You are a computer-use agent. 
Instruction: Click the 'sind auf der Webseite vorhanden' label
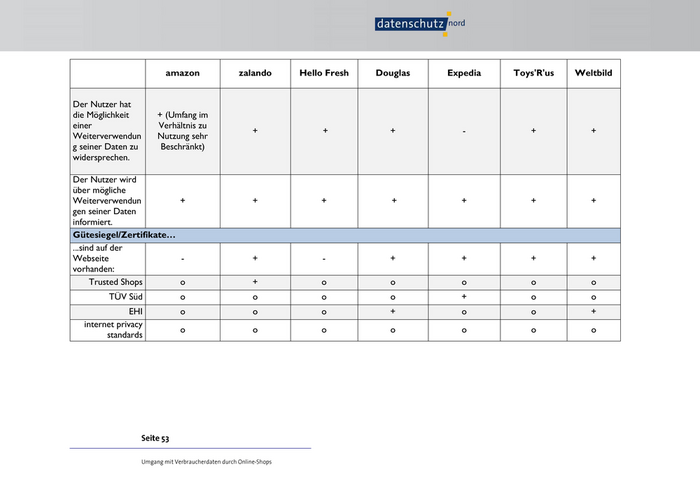(97, 258)
